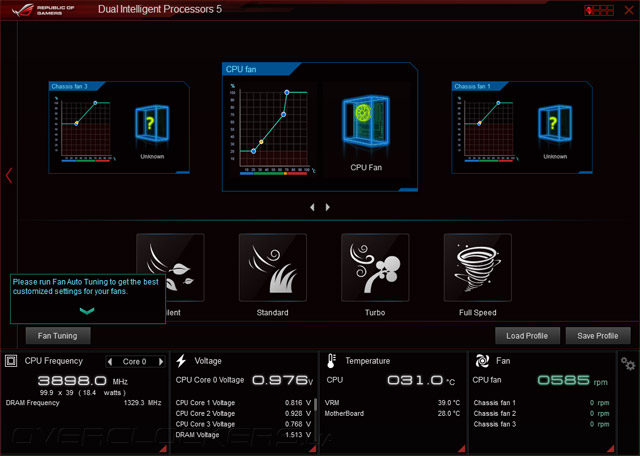This screenshot has width=640, height=456.
Task: Click the ROG compact mode icon top right
Action: [x=599, y=10]
